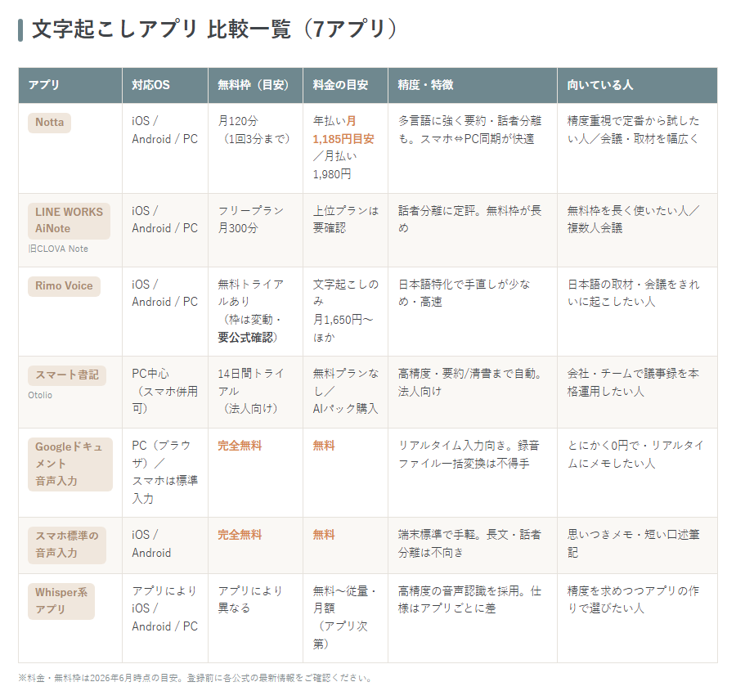Screen dimensions: 736x700
Task: Click 無料 price in スマホ標準の音声入力 row
Action: 324,535
